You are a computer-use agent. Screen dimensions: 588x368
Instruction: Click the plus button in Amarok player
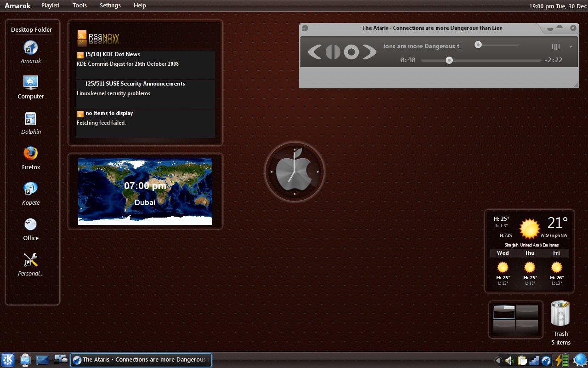tap(571, 46)
